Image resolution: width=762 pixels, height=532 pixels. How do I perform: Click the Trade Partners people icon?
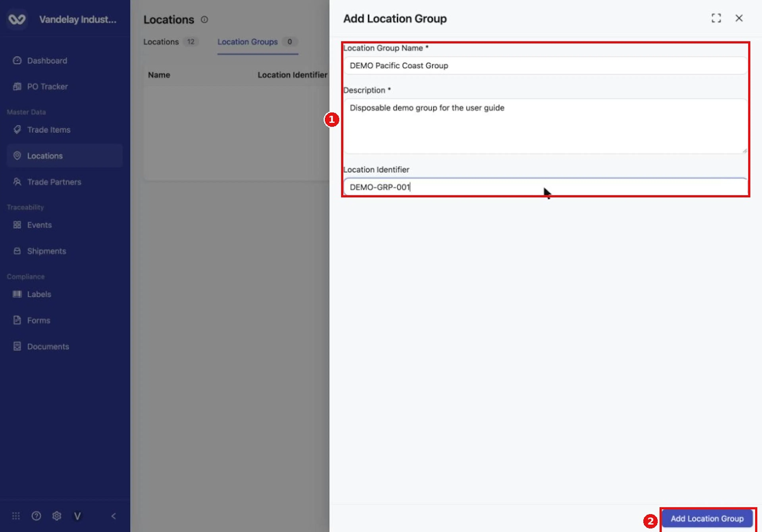(17, 182)
